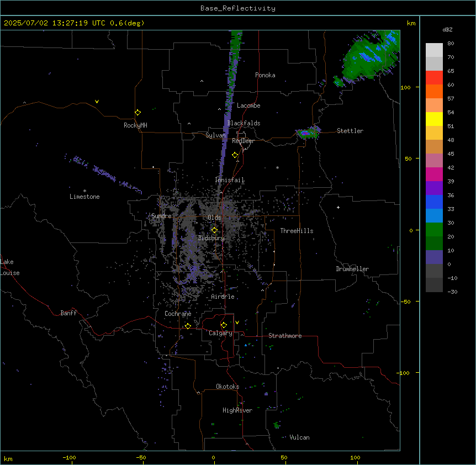Viewport: 476px width, 465px height.
Task: Click the Innisfail label
Action: (x=230, y=180)
